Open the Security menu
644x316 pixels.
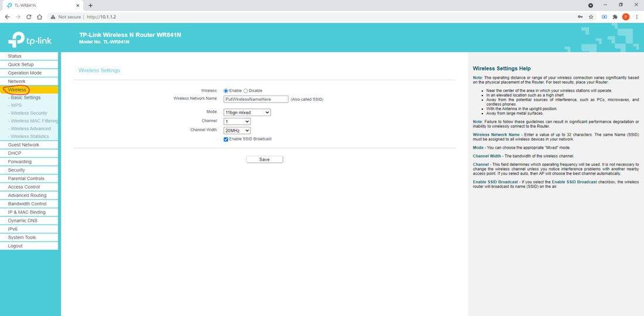point(29,170)
